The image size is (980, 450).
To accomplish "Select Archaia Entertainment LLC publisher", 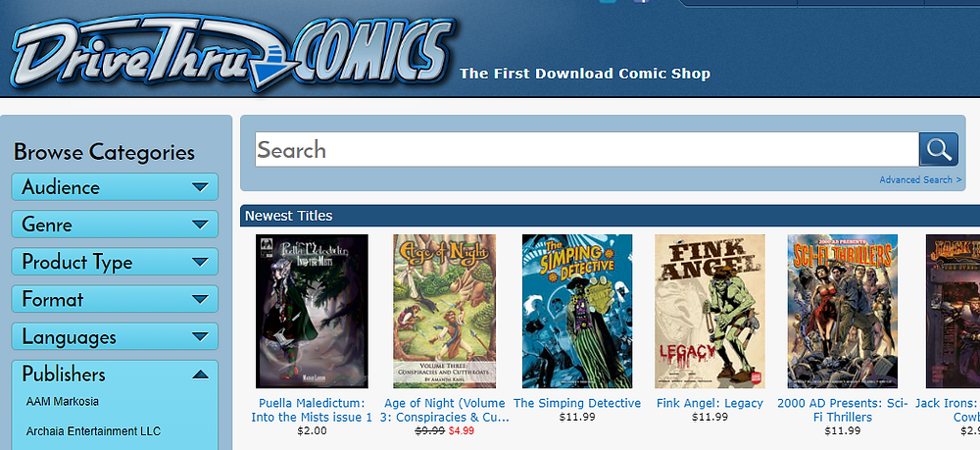I will point(93,431).
